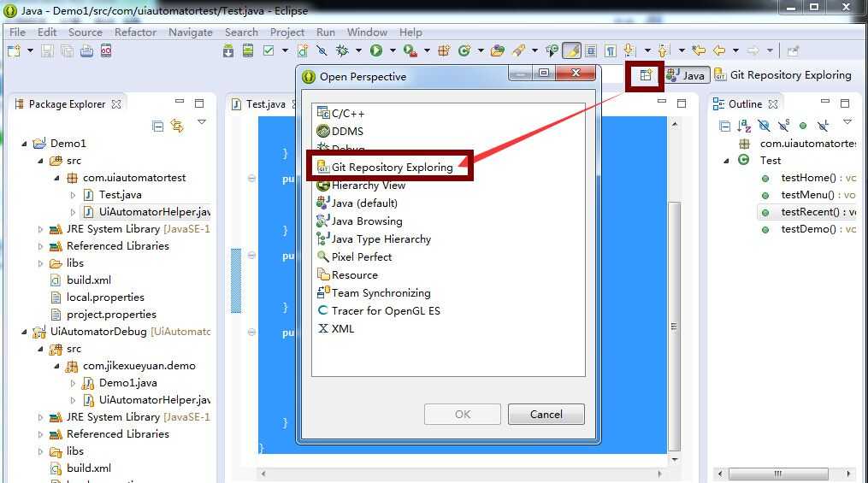
Task: Click the Last Edit Location icon
Action: [700, 51]
